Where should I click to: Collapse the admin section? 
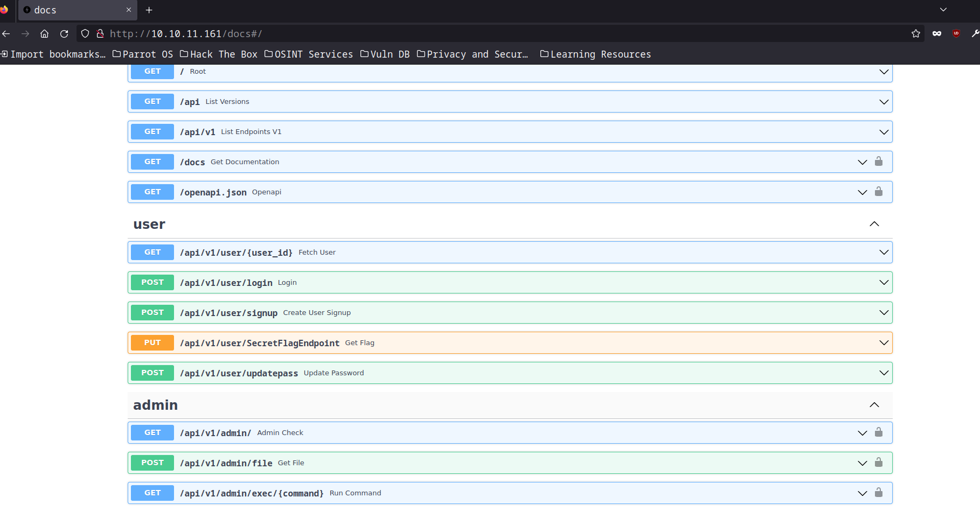click(874, 405)
